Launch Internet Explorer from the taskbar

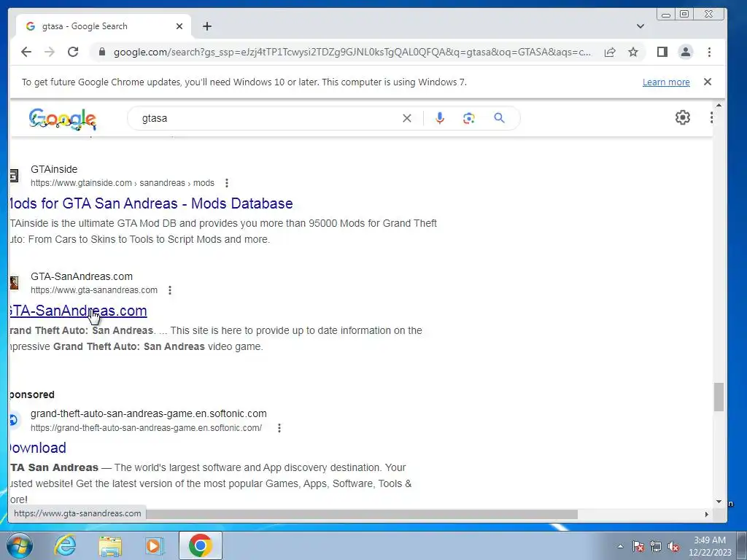coord(65,545)
